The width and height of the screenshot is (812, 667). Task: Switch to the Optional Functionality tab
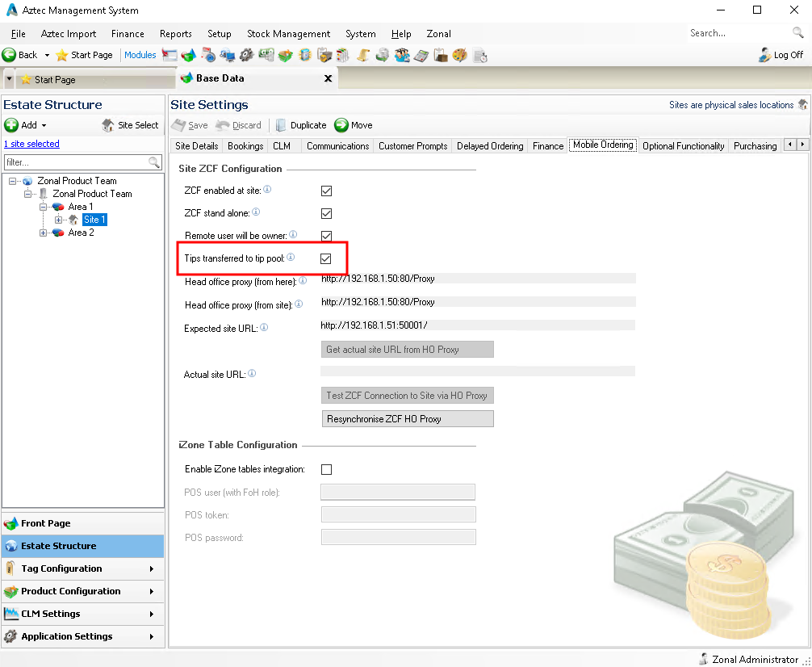683,146
